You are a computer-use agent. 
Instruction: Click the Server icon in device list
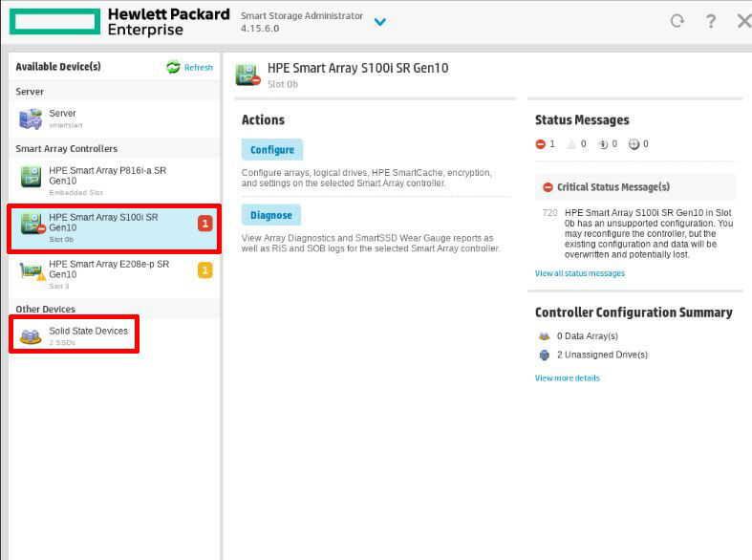[31, 119]
